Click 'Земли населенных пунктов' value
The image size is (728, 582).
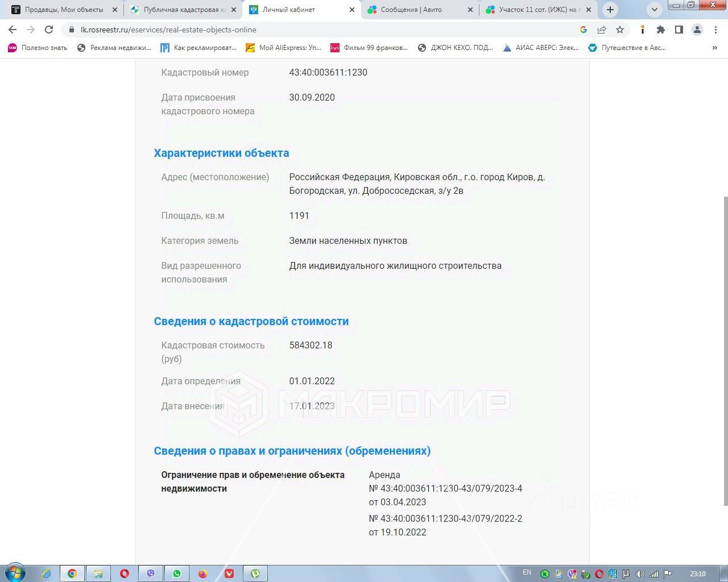point(348,240)
